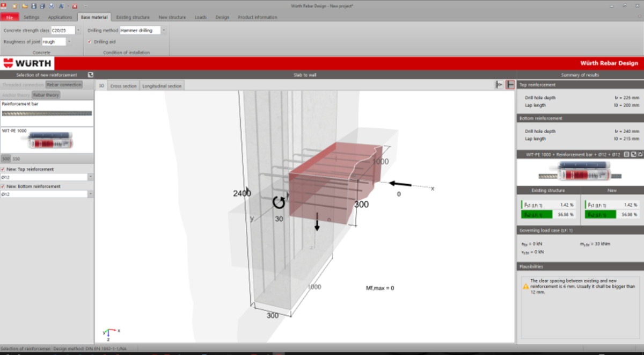Toggle New: Top reinforcement checkbox
Image resolution: width=644 pixels, height=355 pixels.
point(3,169)
